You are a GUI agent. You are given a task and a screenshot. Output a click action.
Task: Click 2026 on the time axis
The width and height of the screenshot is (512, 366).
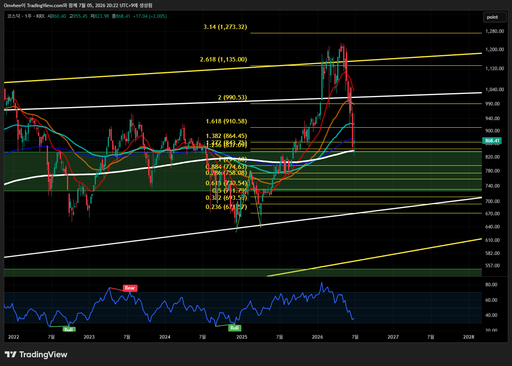click(x=317, y=337)
